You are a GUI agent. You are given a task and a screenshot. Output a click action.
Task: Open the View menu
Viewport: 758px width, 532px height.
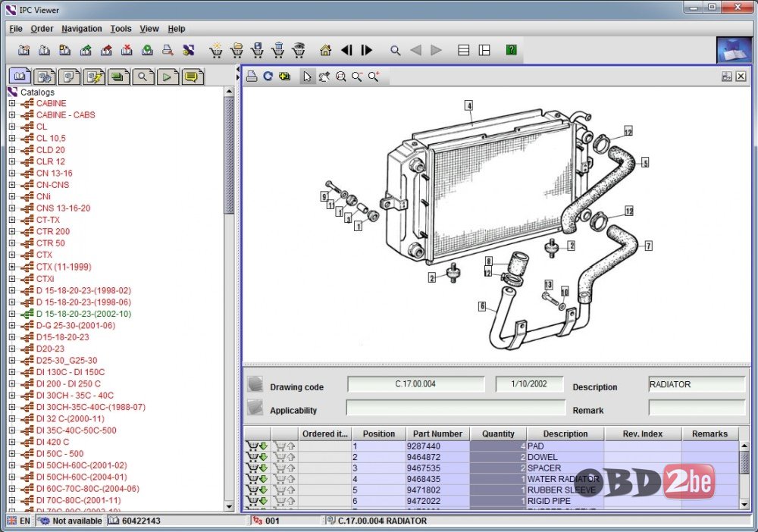tap(149, 29)
